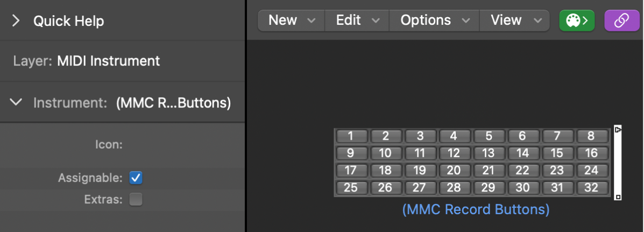The image size is (644, 232).
Task: Click the instrument name field (MMC R...Buttons)
Action: click(x=173, y=103)
